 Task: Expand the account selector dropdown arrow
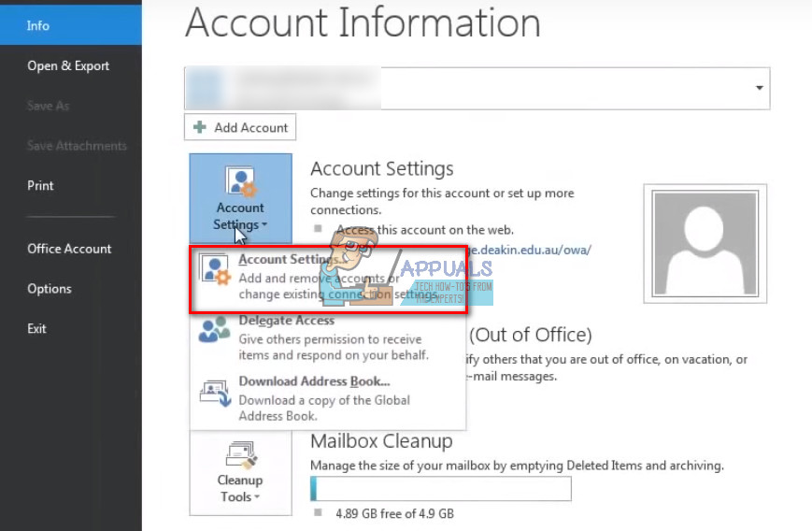[x=759, y=88]
